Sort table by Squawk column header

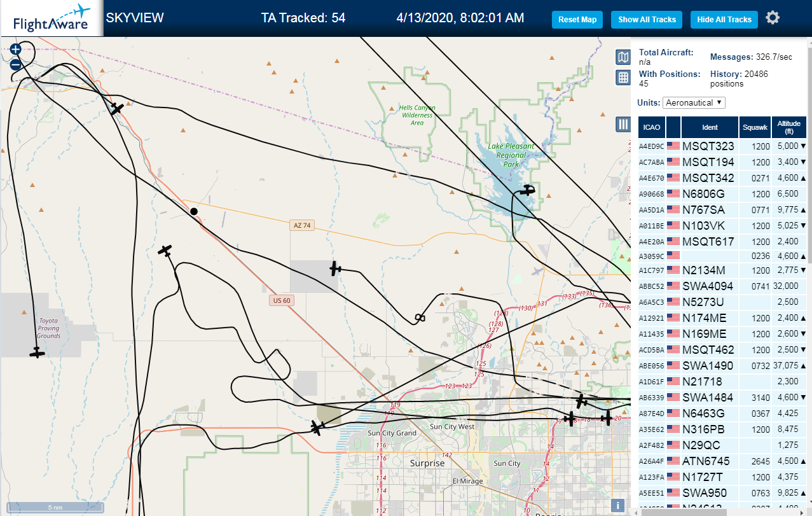(755, 127)
